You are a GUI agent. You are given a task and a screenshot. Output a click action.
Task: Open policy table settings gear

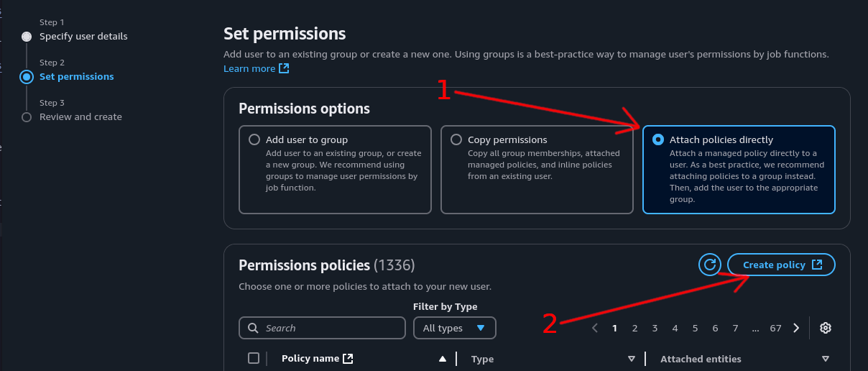826,328
